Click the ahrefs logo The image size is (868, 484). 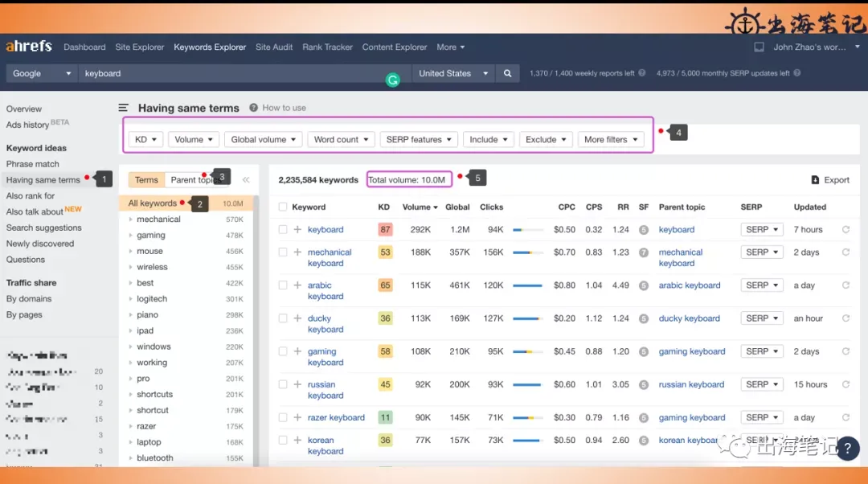[29, 47]
